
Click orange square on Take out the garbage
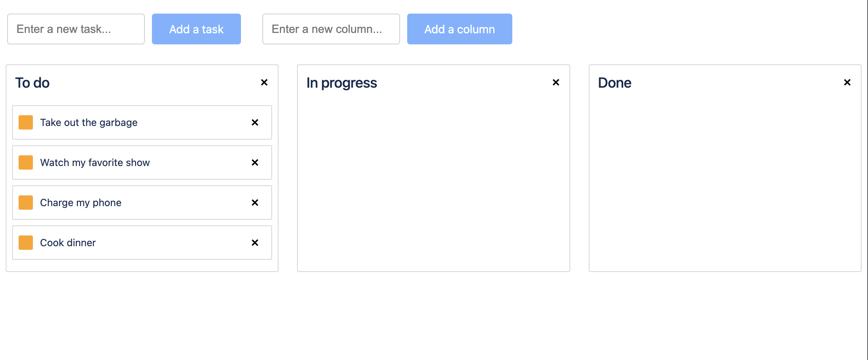point(26,122)
